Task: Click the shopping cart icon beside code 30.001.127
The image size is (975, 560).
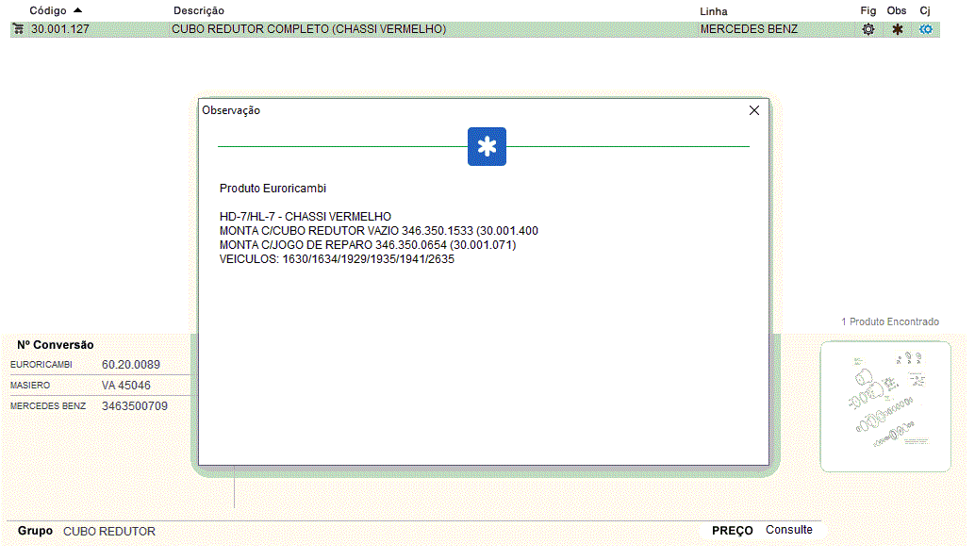Action: [x=18, y=29]
